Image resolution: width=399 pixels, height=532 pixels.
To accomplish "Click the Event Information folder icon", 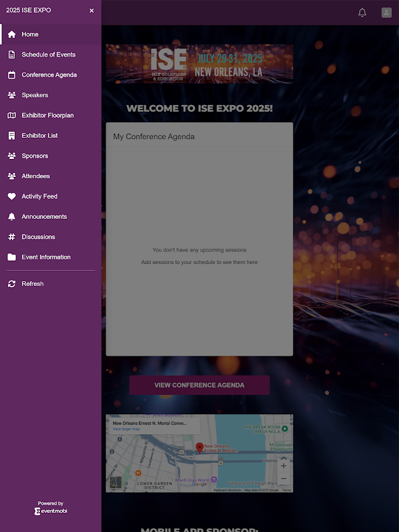I will pyautogui.click(x=11, y=257).
